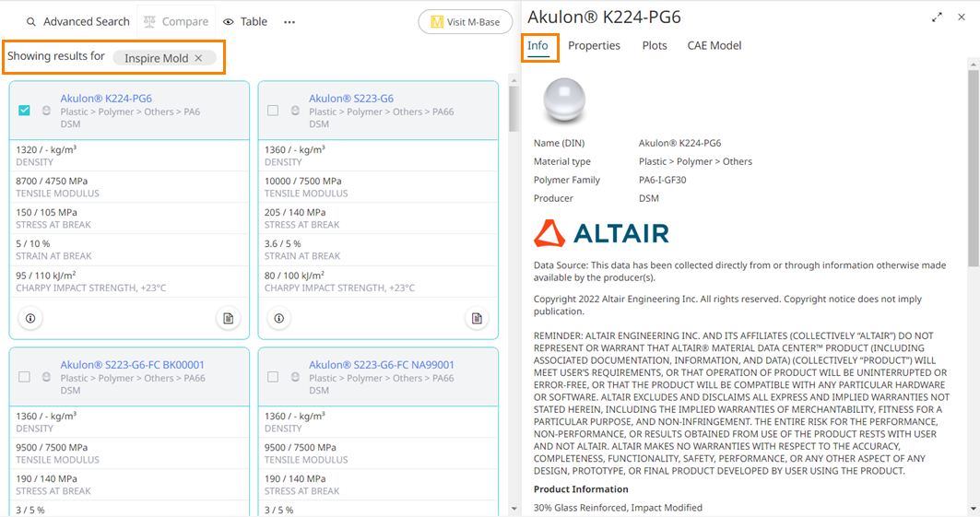
Task: Go to the CAE Model tab
Action: [714, 45]
